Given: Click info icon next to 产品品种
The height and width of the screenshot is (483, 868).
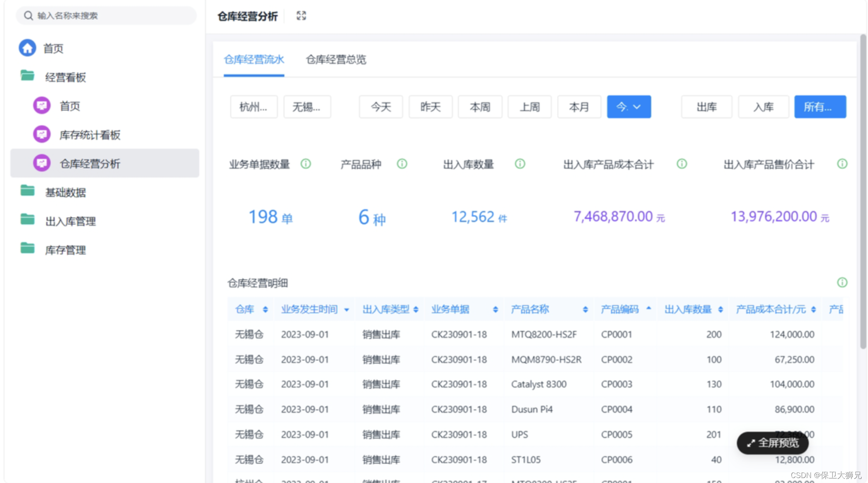Looking at the screenshot, I should click(402, 164).
